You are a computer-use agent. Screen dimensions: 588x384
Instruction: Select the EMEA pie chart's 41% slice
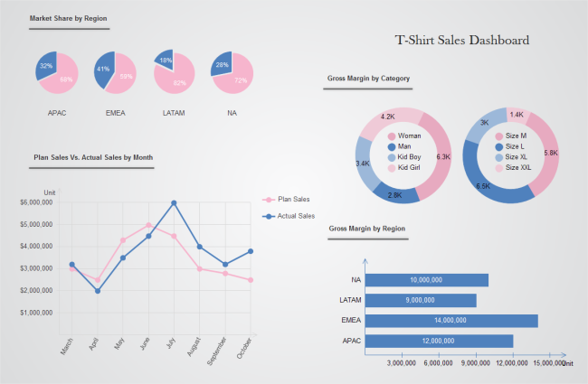coord(103,70)
